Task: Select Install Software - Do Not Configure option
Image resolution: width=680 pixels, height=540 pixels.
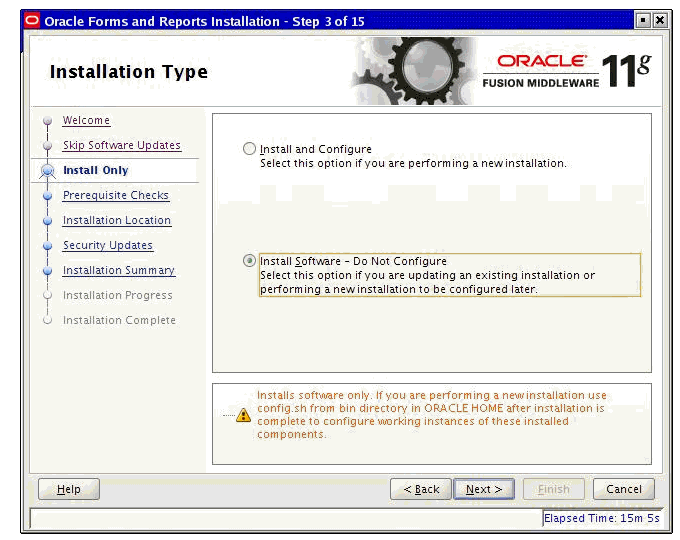Action: pyautogui.click(x=249, y=261)
